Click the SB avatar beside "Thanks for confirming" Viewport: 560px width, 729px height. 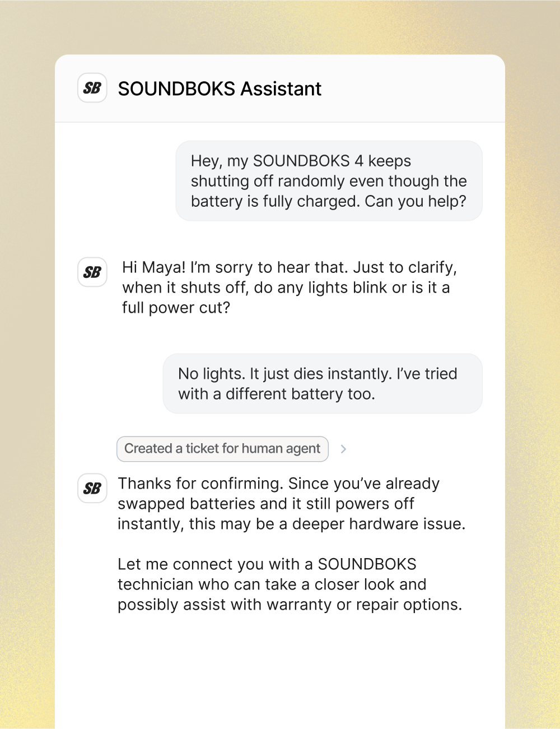click(x=92, y=488)
